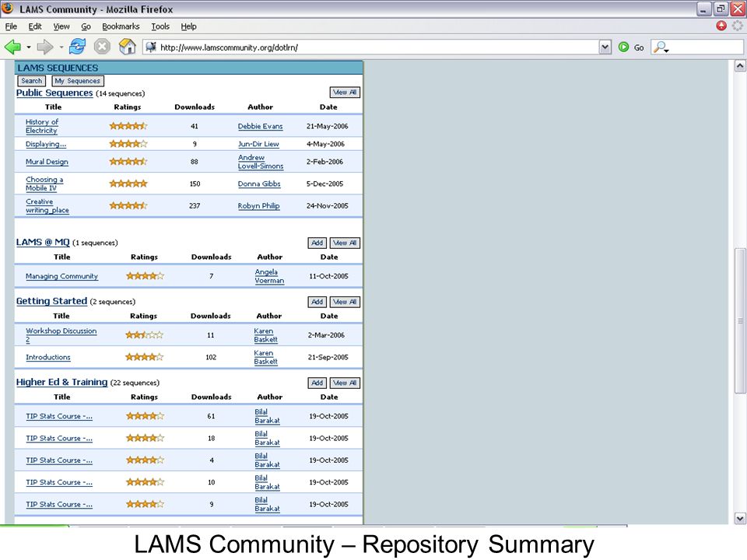
Task: Open the Getting Started heading link
Action: pyautogui.click(x=51, y=301)
